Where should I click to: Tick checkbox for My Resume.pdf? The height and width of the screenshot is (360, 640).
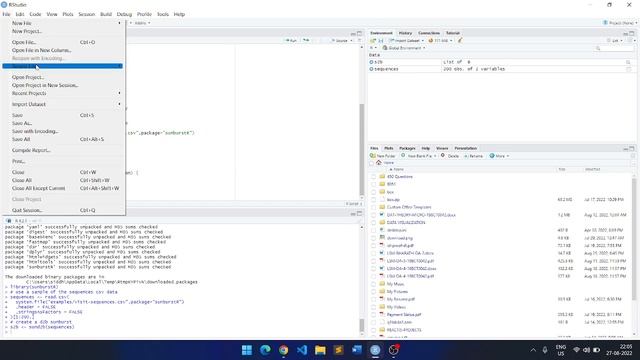(x=373, y=299)
